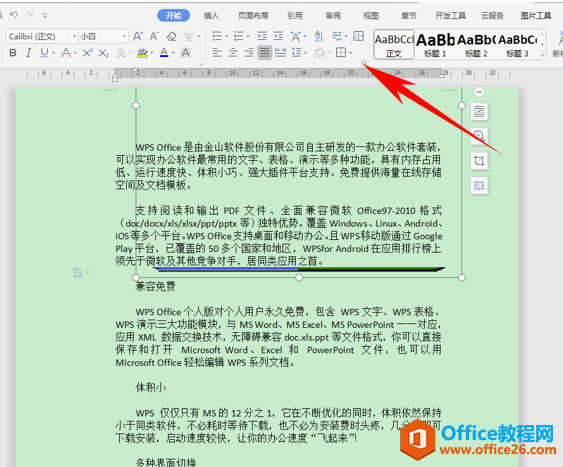563x467 pixels.
Task: Open line spacing options
Action: (297, 53)
